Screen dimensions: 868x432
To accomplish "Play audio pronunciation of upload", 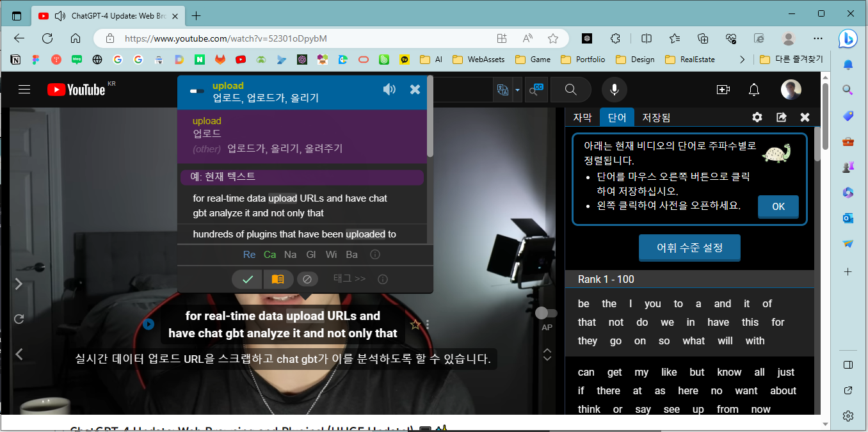I will 389,90.
